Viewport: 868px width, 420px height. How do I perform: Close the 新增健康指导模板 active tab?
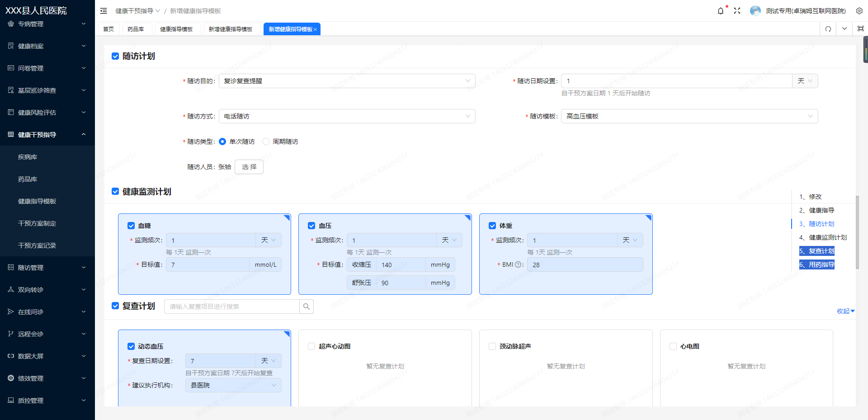315,29
